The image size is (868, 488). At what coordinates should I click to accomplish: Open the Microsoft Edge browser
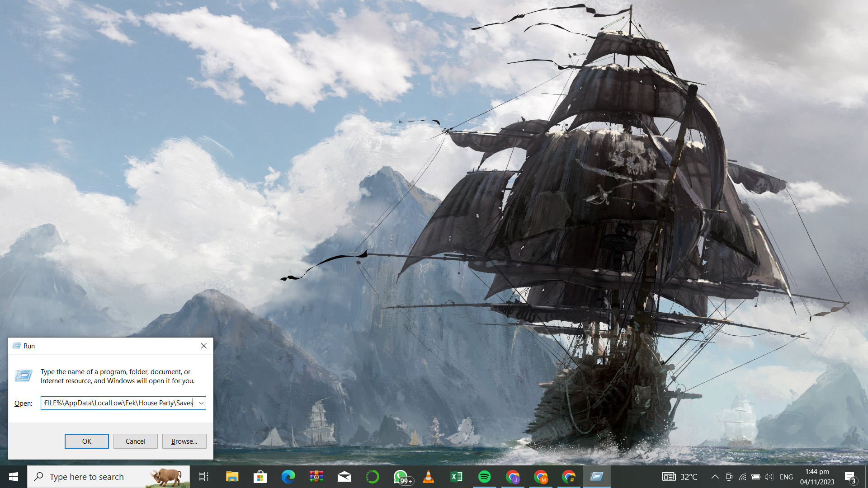pyautogui.click(x=288, y=477)
